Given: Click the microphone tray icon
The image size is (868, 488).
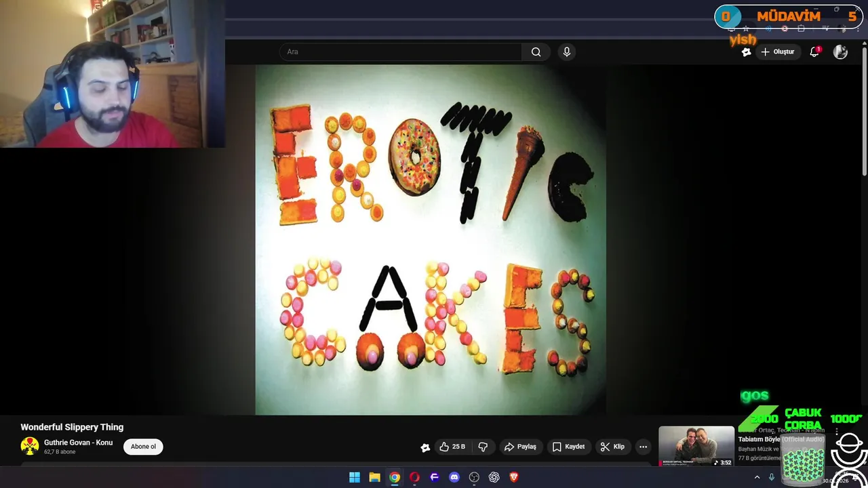Looking at the screenshot, I should tap(771, 477).
